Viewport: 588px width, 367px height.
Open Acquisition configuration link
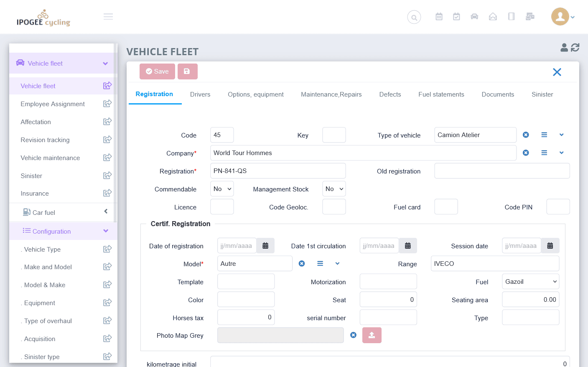pyautogui.click(x=40, y=339)
